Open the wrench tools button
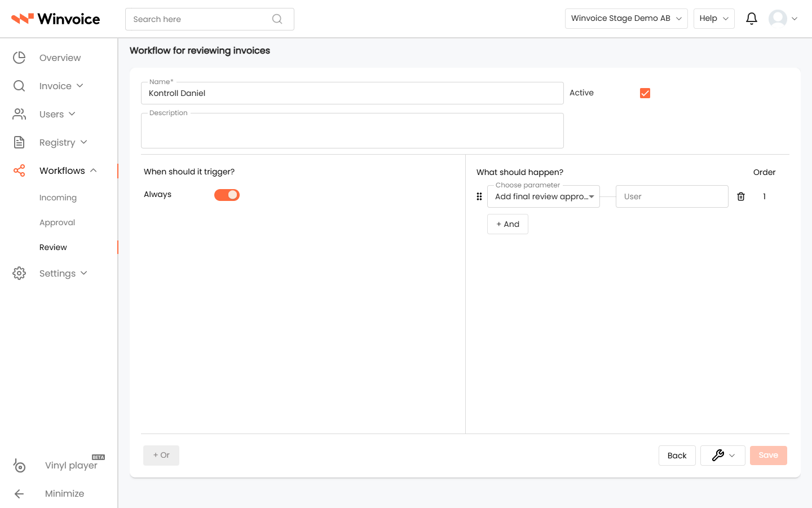Screen dimensions: 812x508 [x=722, y=456]
